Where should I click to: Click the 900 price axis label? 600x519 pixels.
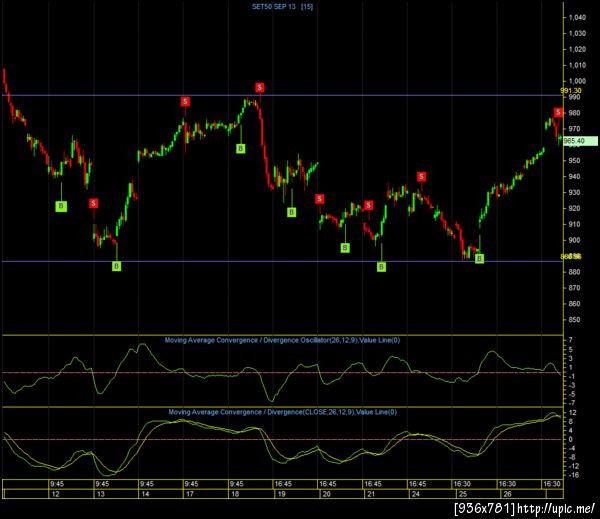point(574,240)
